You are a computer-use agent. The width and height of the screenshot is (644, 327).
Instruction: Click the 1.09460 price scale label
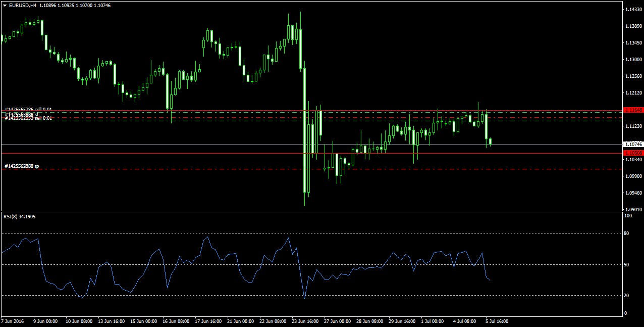click(x=633, y=193)
